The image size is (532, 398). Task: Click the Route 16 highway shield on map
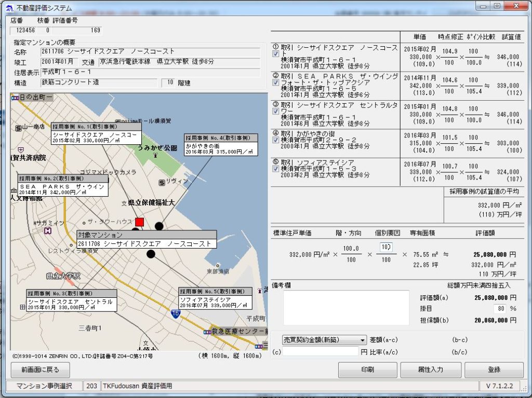[176, 313]
